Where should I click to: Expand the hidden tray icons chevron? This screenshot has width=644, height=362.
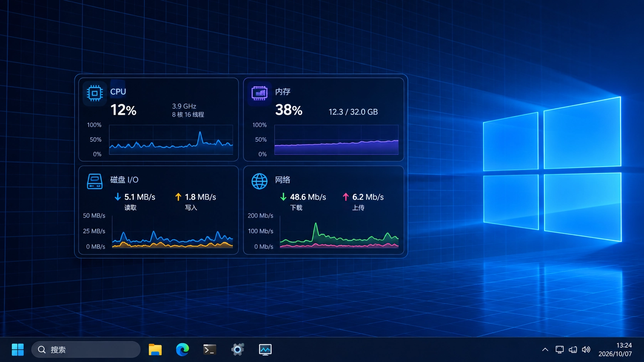[545, 350]
